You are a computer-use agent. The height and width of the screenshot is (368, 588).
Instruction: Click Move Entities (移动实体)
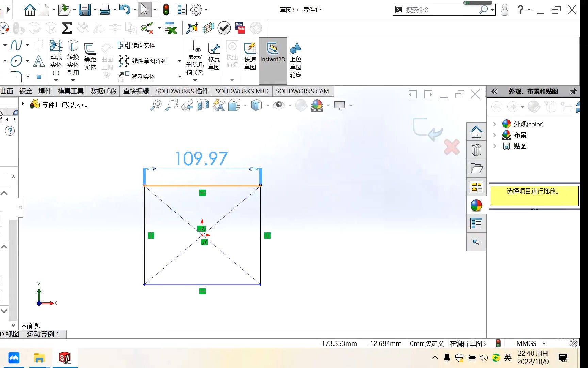coord(137,76)
